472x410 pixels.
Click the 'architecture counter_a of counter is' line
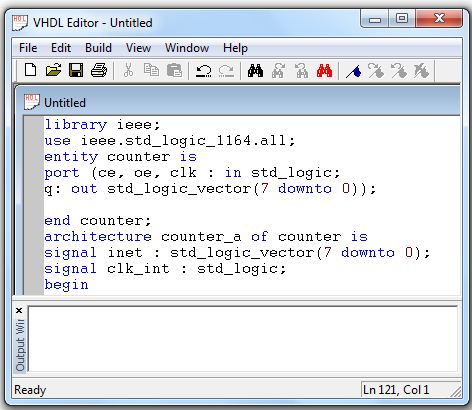[x=206, y=237]
